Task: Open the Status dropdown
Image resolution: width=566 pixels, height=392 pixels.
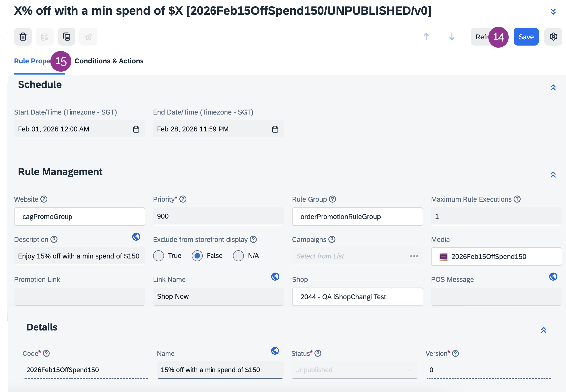Action: 354,370
